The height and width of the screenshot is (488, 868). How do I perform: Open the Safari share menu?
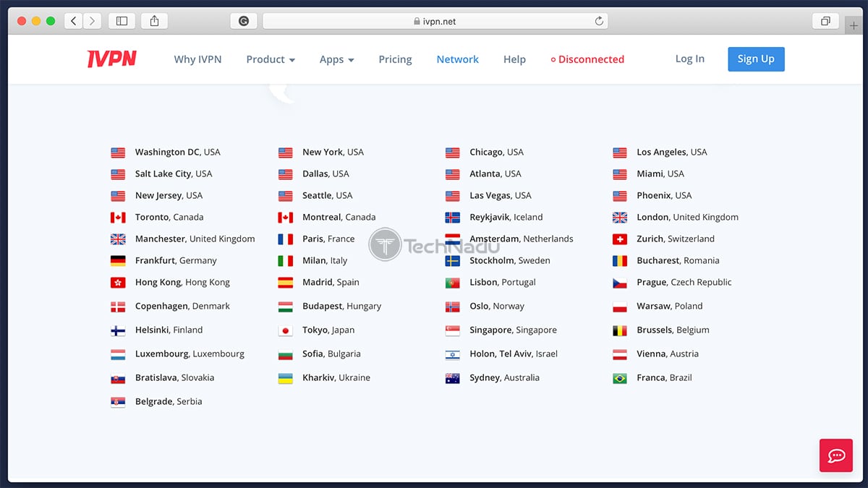pos(154,21)
